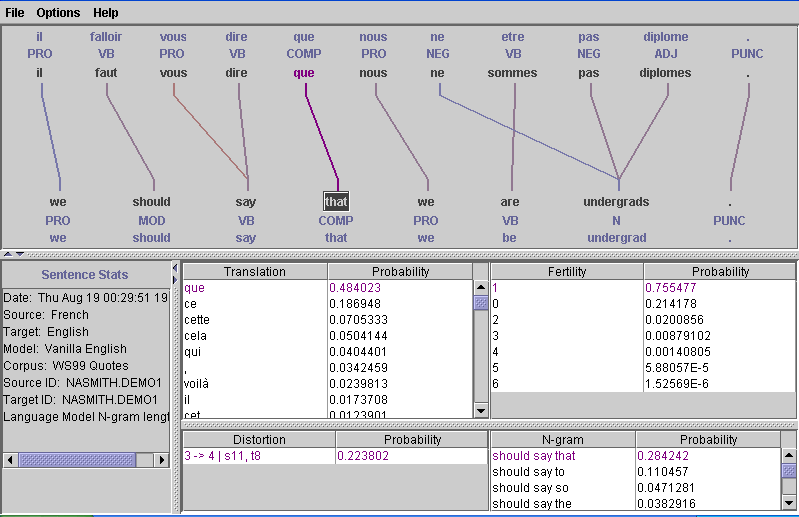Click the up-arrow on the horizontal pane divider

(x=8, y=255)
